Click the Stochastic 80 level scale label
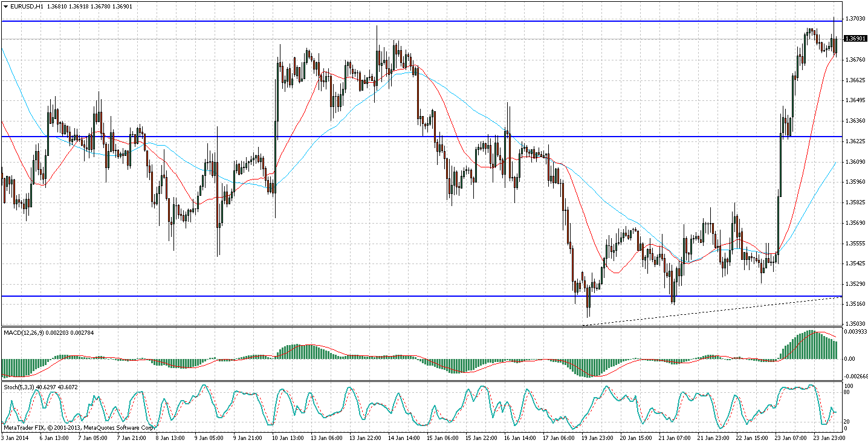Viewport: 868px width, 443px height. 848,393
